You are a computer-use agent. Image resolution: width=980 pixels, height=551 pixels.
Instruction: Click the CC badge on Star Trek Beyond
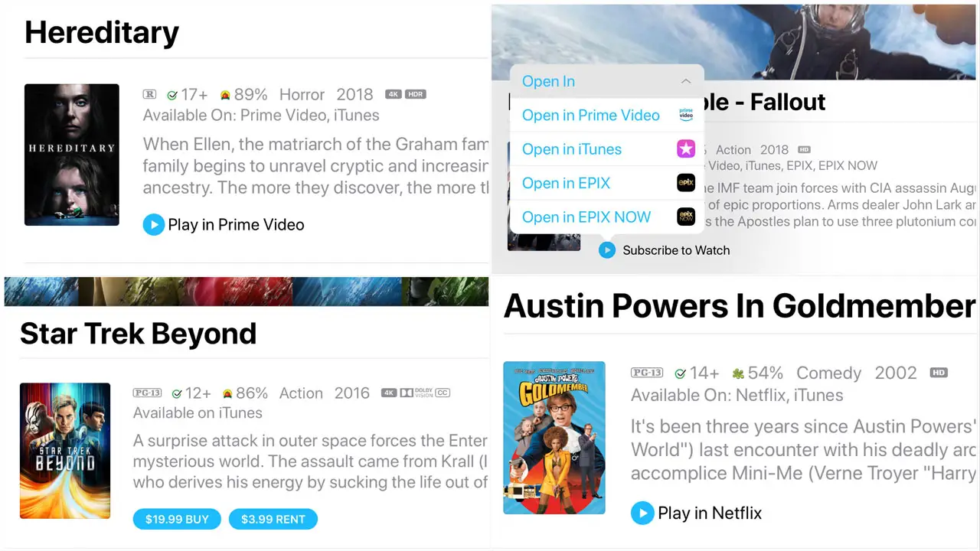click(x=443, y=393)
